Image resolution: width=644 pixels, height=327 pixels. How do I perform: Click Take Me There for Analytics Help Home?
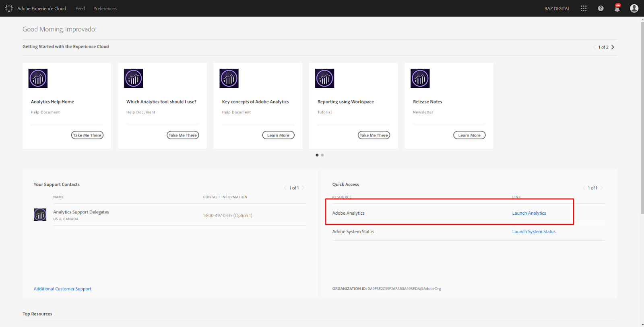[87, 135]
